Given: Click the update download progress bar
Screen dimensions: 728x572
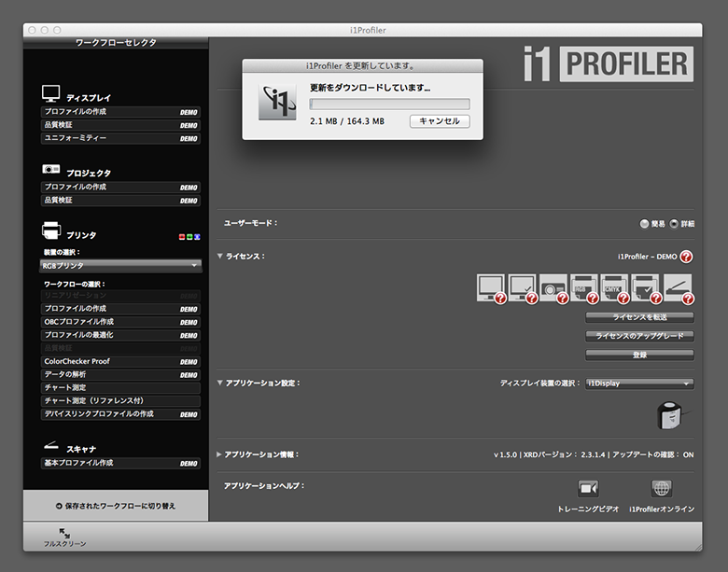Looking at the screenshot, I should click(389, 105).
